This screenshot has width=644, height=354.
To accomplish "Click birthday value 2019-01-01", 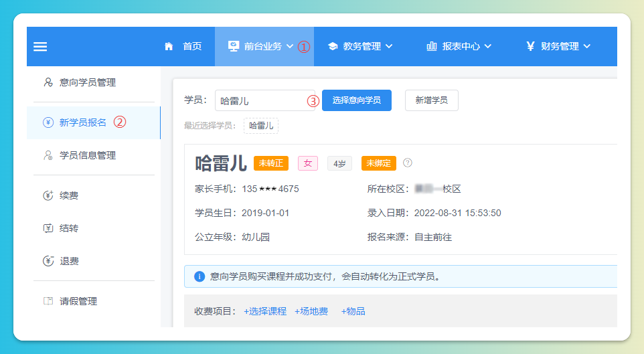I will tap(265, 213).
